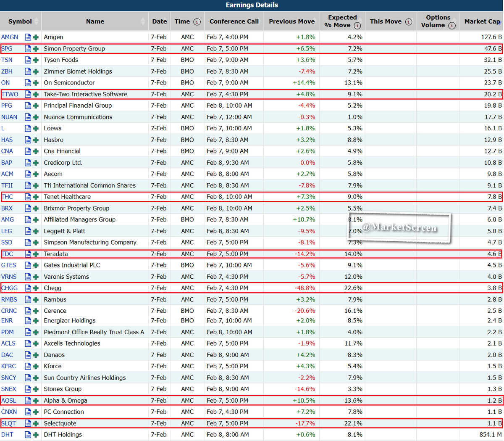Click the info icon next to Time
This screenshot has height=441, width=504.
point(197,22)
